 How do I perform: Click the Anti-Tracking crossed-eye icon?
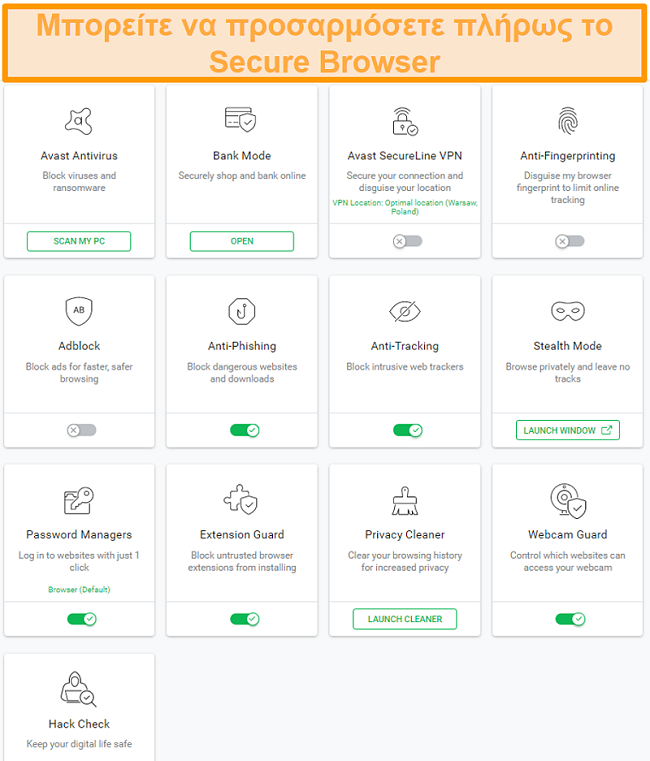405,311
